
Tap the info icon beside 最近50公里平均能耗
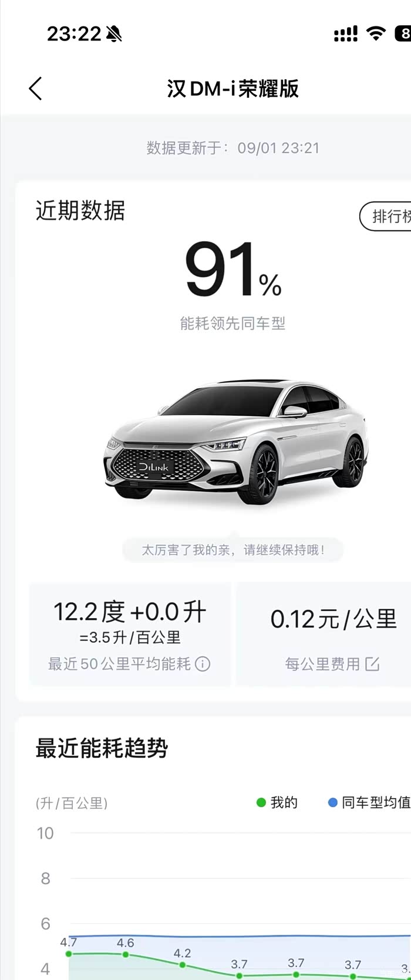click(x=203, y=664)
